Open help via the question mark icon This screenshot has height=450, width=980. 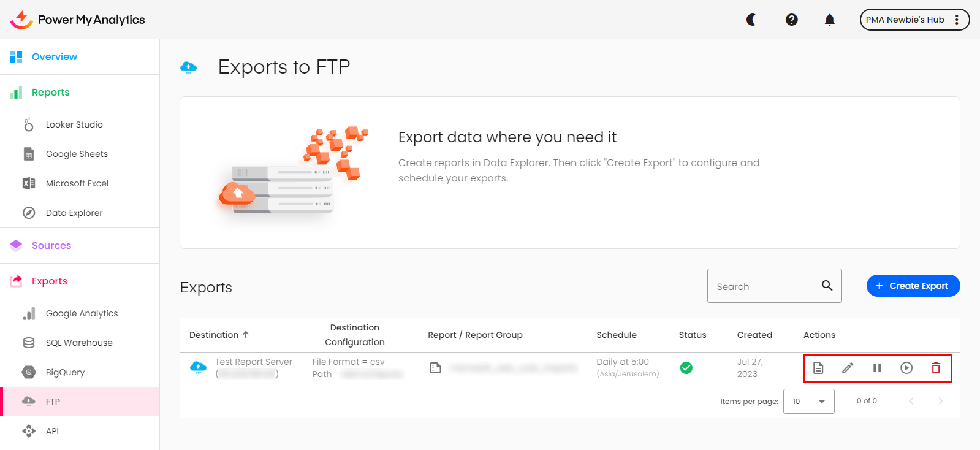[x=792, y=20]
